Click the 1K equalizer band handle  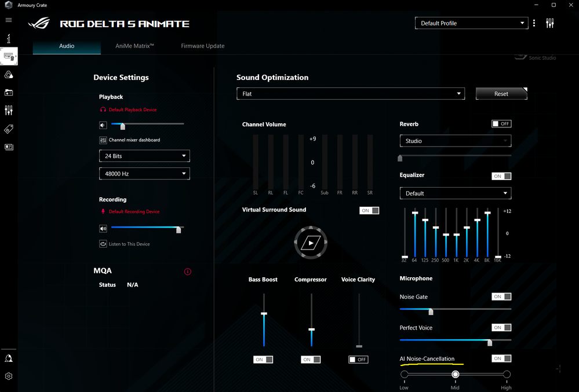coord(456,235)
